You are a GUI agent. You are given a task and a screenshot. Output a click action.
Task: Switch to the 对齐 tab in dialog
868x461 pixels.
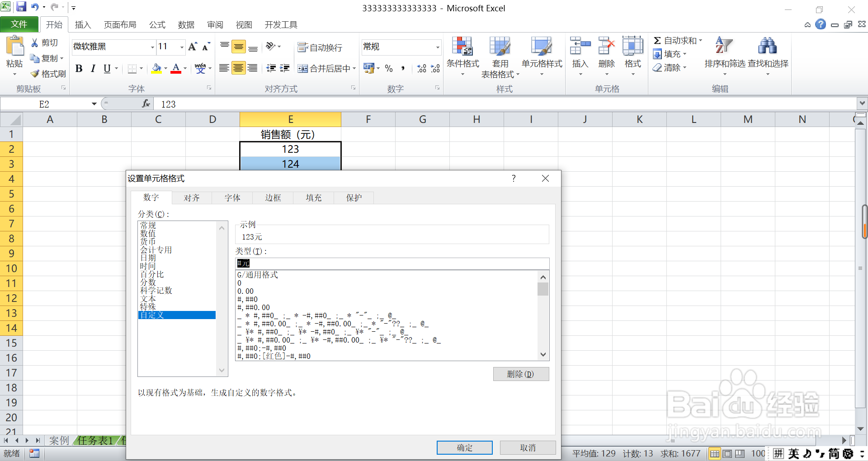coord(192,198)
